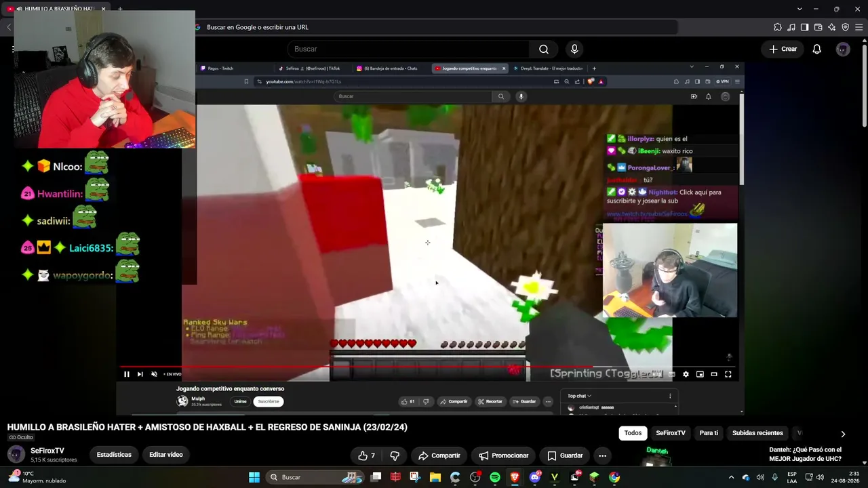Open the tab search dropdown

[x=800, y=9]
